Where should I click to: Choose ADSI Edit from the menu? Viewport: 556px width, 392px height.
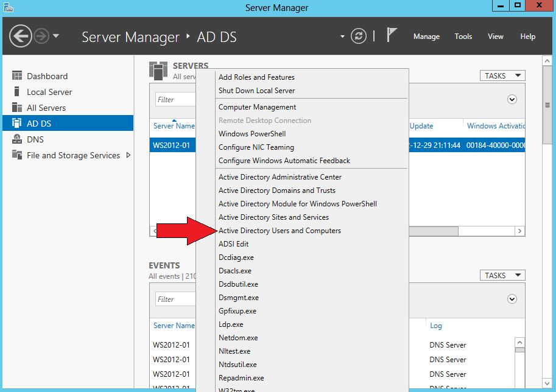point(233,244)
